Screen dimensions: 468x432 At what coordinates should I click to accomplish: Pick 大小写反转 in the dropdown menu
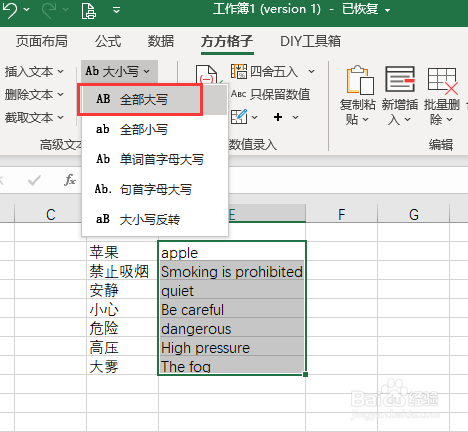(x=155, y=219)
